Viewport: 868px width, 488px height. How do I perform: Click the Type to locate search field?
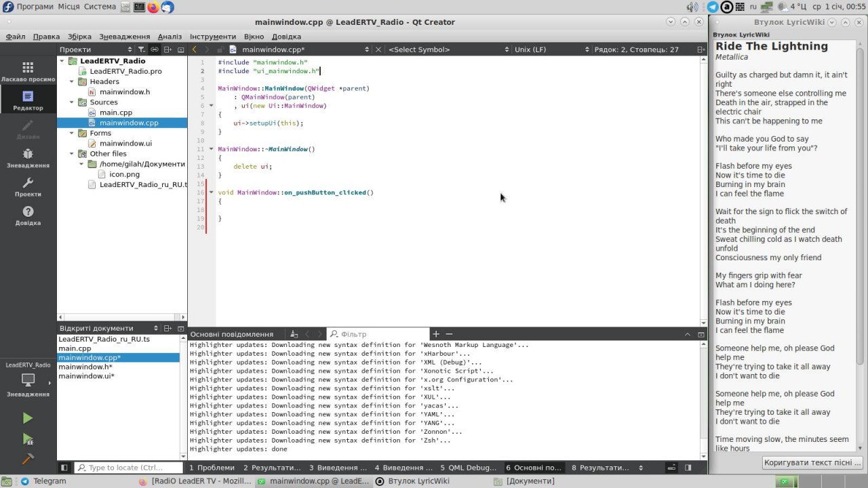click(x=129, y=468)
